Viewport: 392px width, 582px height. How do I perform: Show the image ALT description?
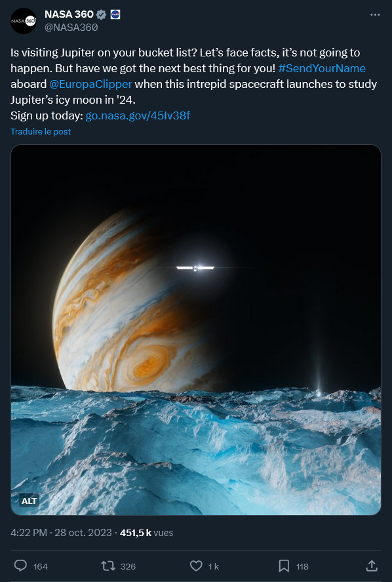tap(29, 501)
